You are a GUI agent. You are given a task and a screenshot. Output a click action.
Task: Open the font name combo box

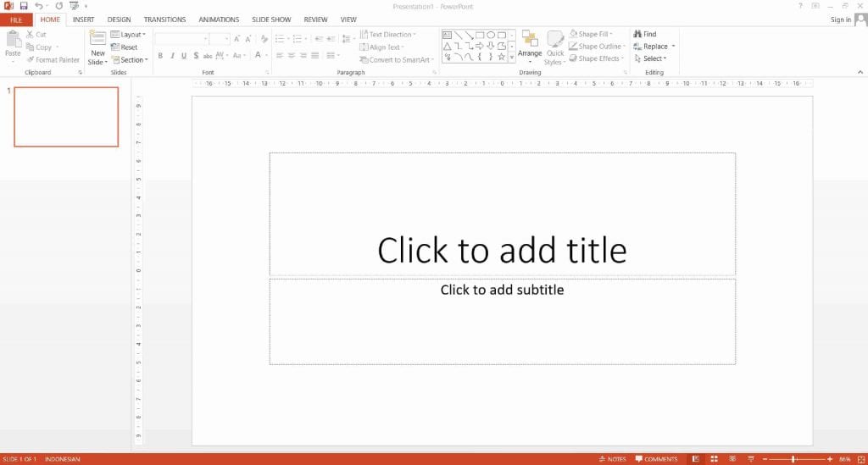[x=181, y=39]
